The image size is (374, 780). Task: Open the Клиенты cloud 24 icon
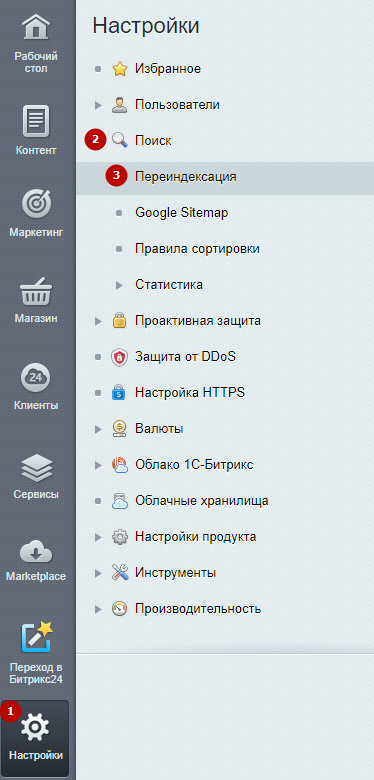click(x=36, y=378)
